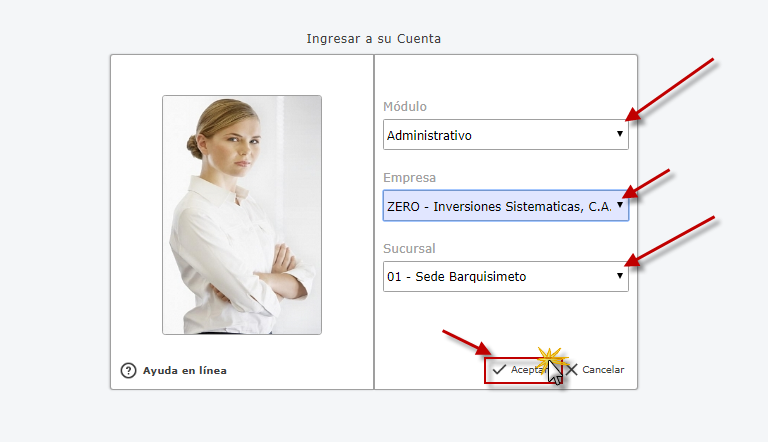768x442 pixels.
Task: Open the Sucursal dropdown, Sede Barquisimeto
Action: coord(500,277)
